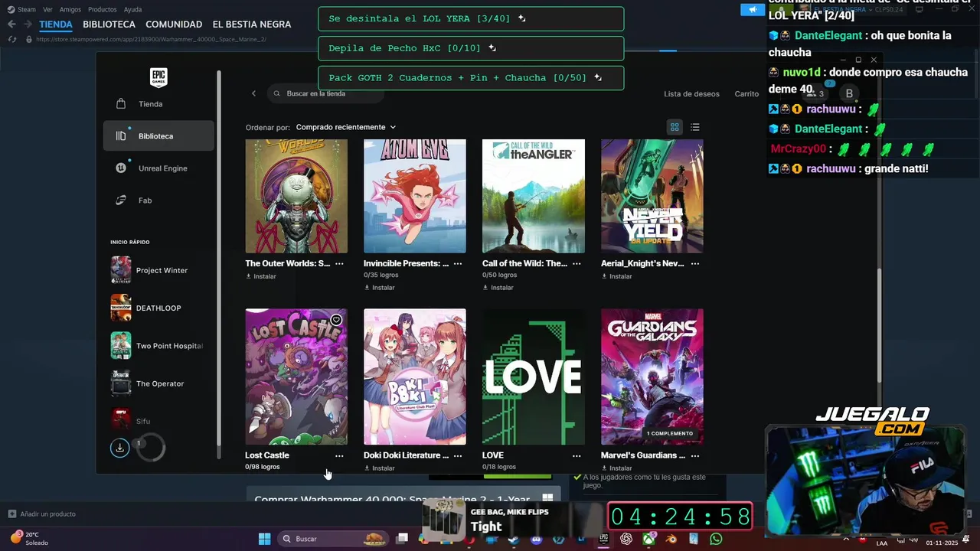Image resolution: width=980 pixels, height=551 pixels.
Task: Open the Lista de deseos link
Action: 691,94
